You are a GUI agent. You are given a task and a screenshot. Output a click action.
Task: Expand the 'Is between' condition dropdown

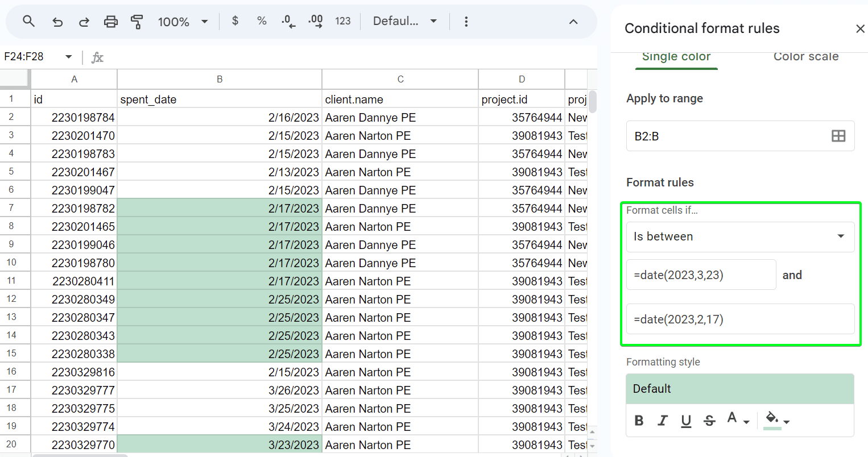pyautogui.click(x=740, y=236)
